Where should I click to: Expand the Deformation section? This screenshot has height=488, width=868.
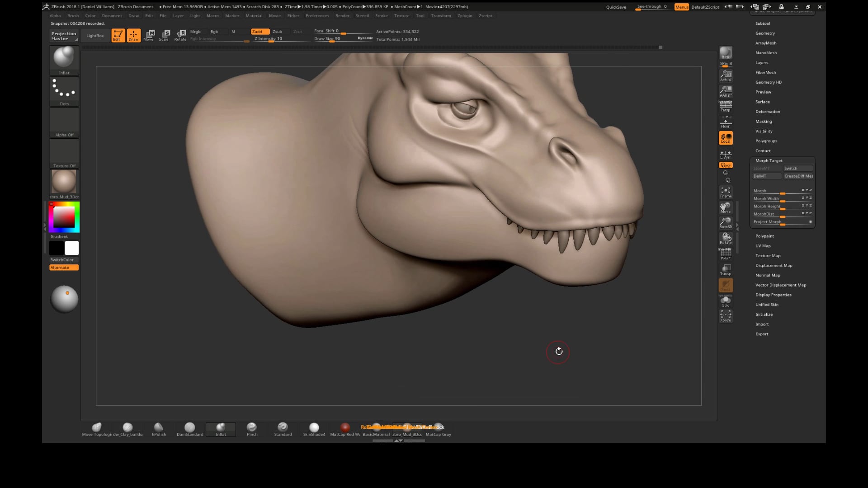coord(768,112)
